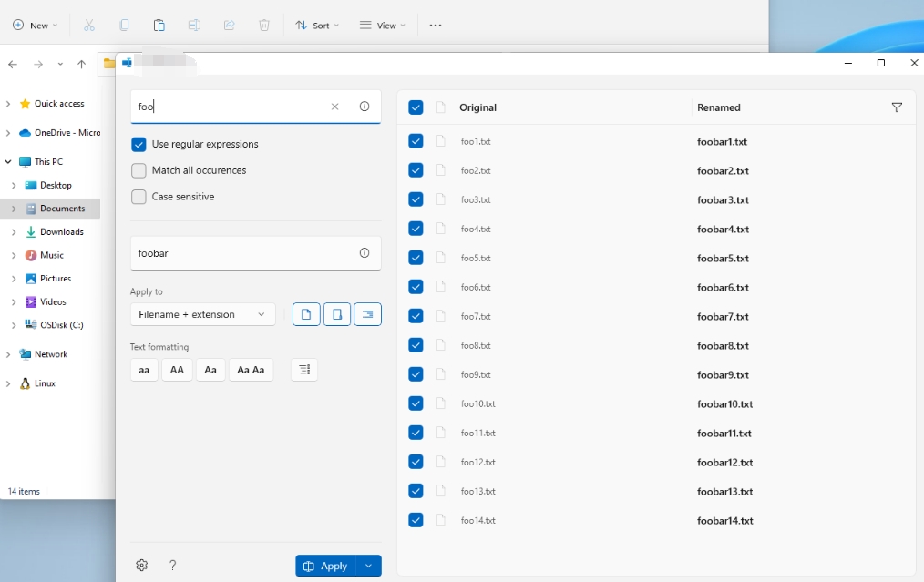Screen dimensions: 924x582
Task: Click the Apply button
Action: (x=325, y=566)
